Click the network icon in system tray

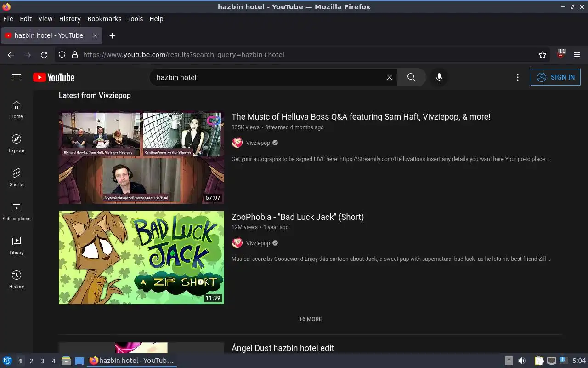click(x=552, y=361)
